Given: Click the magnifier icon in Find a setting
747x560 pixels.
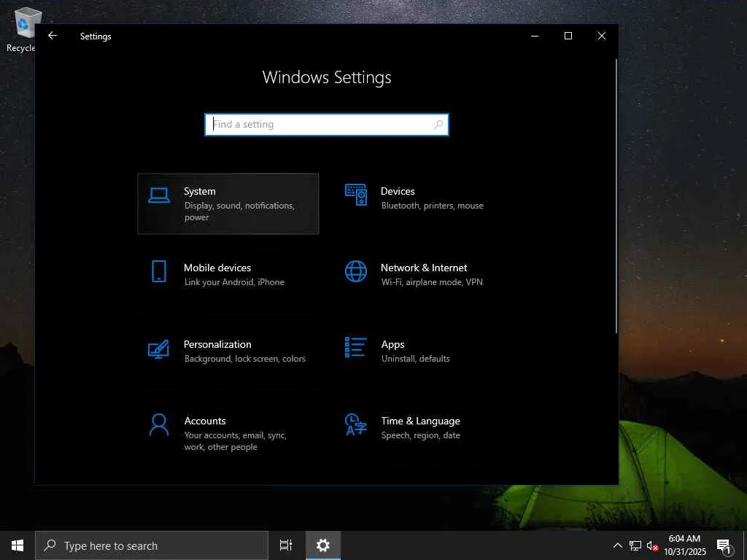Looking at the screenshot, I should tap(438, 124).
